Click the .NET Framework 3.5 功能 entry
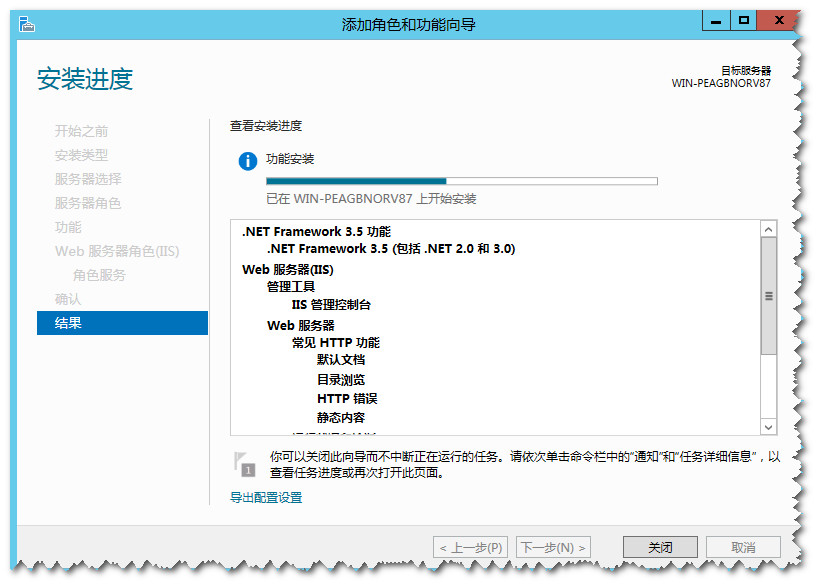Viewport: 821px width, 588px height. (x=316, y=231)
